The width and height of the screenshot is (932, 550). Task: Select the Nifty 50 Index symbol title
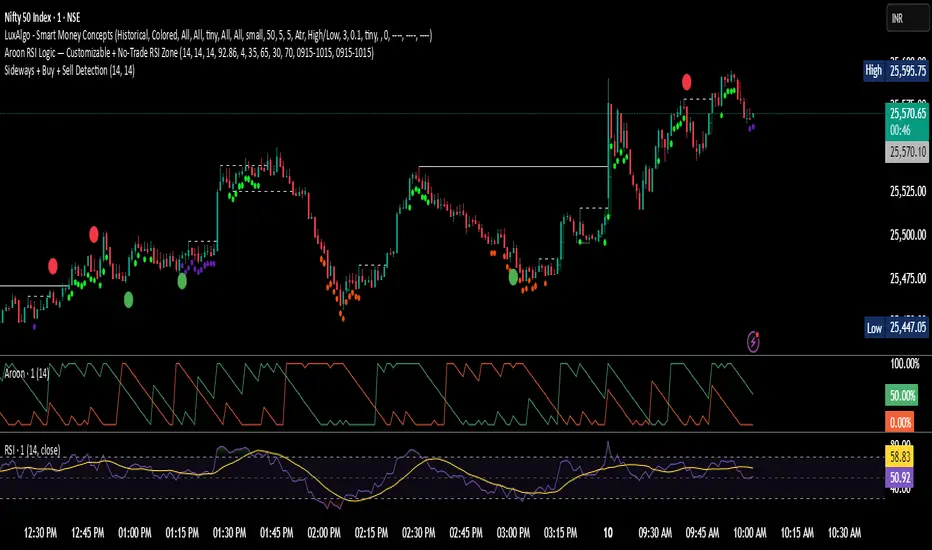42,17
